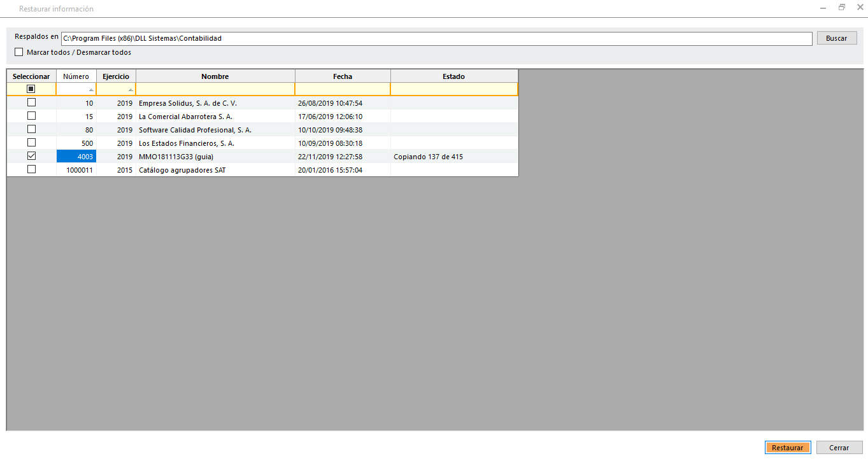Open the Número column filter arrow
This screenshot has width=868, height=463.
(x=91, y=90)
